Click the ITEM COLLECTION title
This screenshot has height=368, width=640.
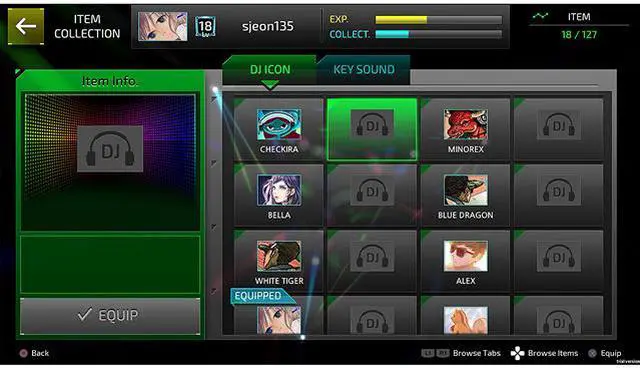[x=87, y=27]
